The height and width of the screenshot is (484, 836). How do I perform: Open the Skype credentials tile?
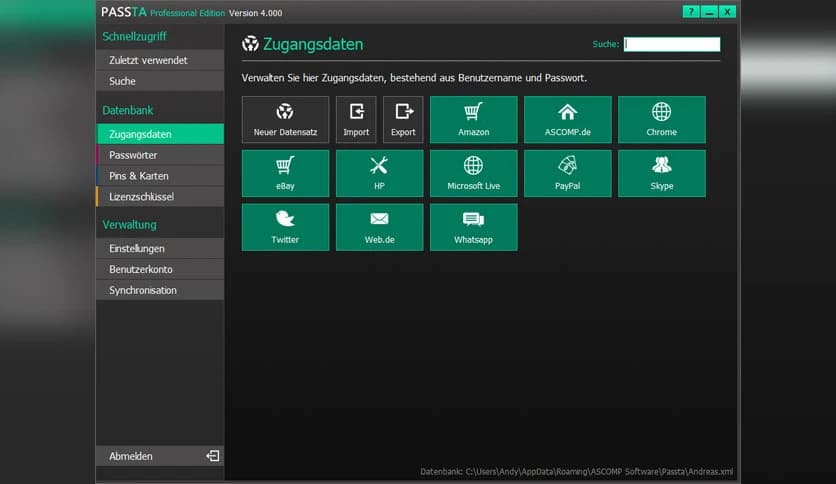coord(661,174)
